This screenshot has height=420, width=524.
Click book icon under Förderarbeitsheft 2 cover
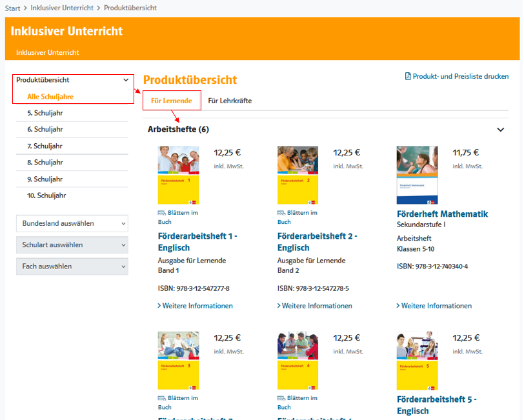pyautogui.click(x=281, y=213)
